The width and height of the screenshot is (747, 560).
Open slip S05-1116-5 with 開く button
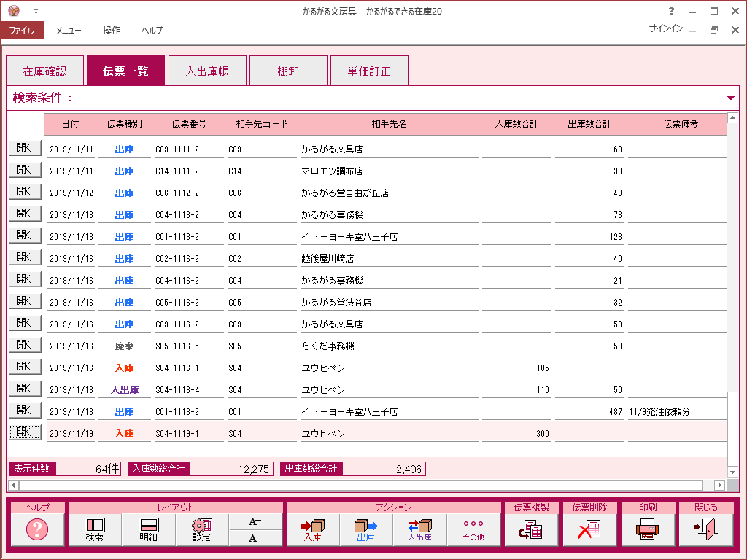[25, 345]
